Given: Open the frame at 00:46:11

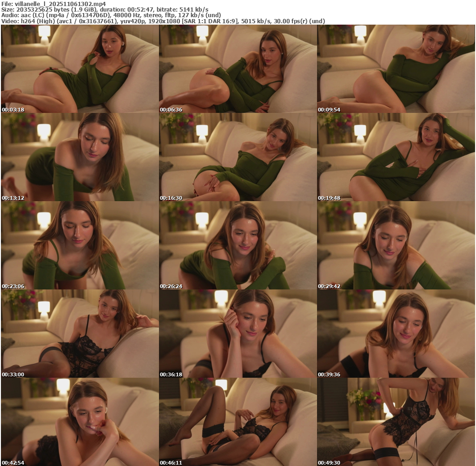Looking at the screenshot, I should (x=238, y=422).
